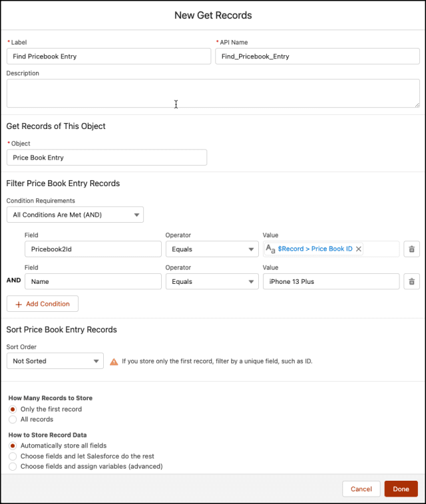Open the Condition Requirements dropdown

pos(75,215)
